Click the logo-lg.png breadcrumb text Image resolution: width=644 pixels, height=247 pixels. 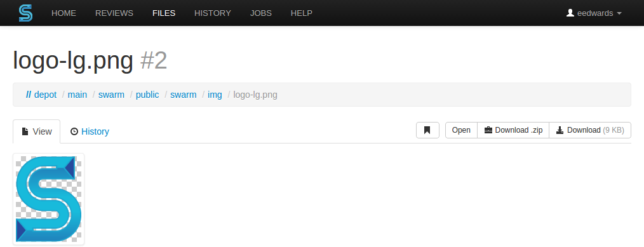tap(255, 95)
